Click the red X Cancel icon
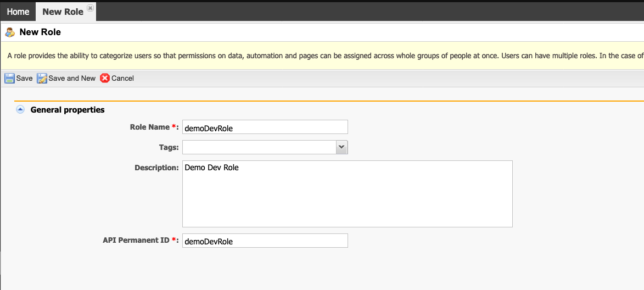 [x=105, y=78]
